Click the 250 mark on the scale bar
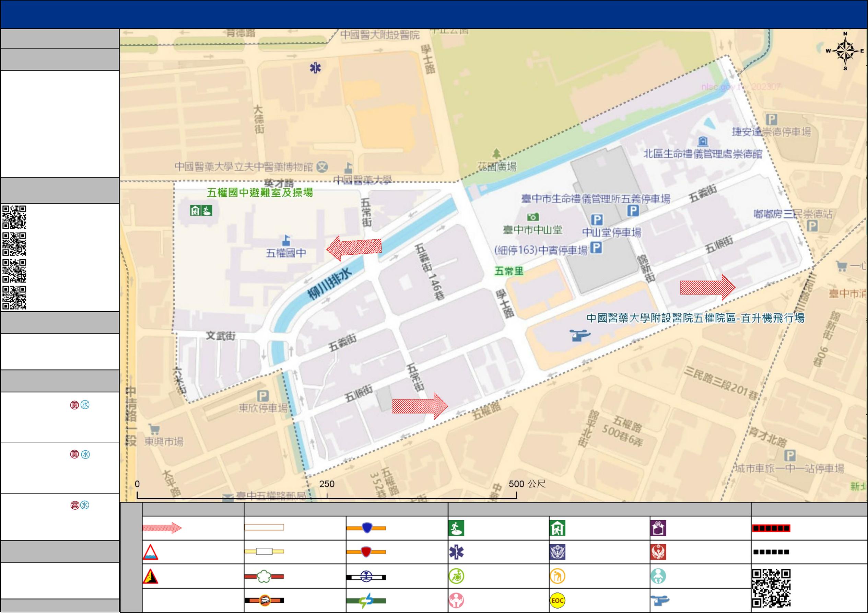This screenshot has height=613, width=868. click(x=327, y=484)
